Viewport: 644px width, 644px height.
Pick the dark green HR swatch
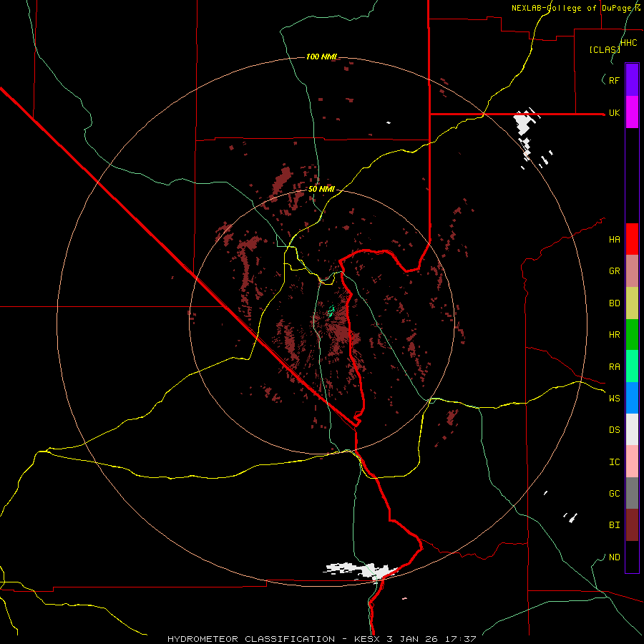click(632, 334)
